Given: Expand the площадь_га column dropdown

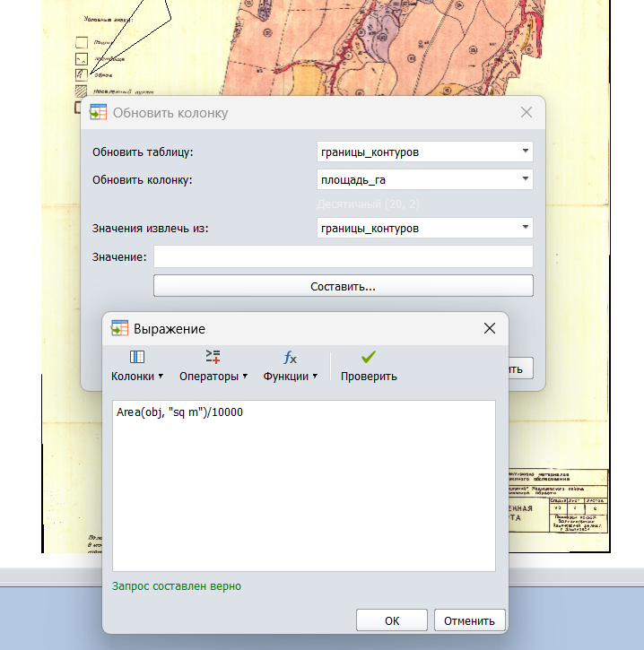Looking at the screenshot, I should [x=525, y=180].
